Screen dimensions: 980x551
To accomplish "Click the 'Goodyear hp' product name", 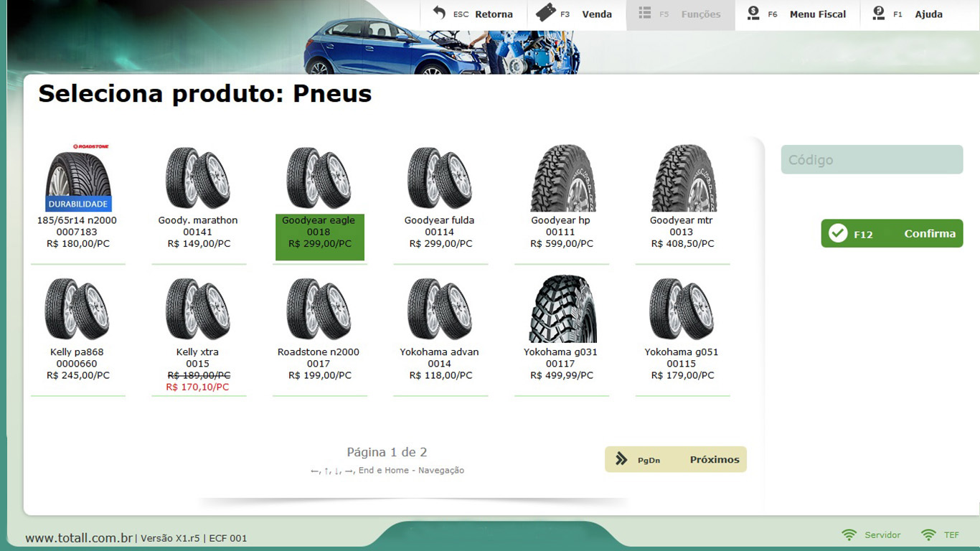I will (x=560, y=220).
